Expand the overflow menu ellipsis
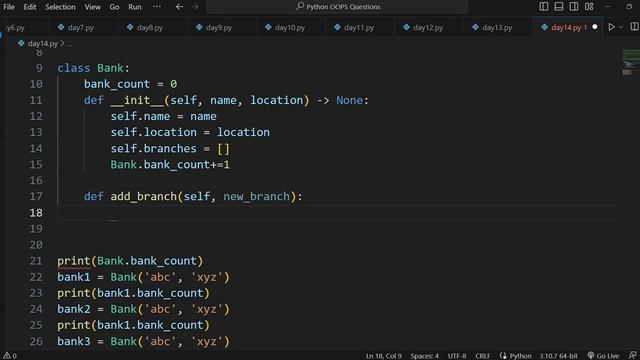640x360 pixels. [x=157, y=7]
